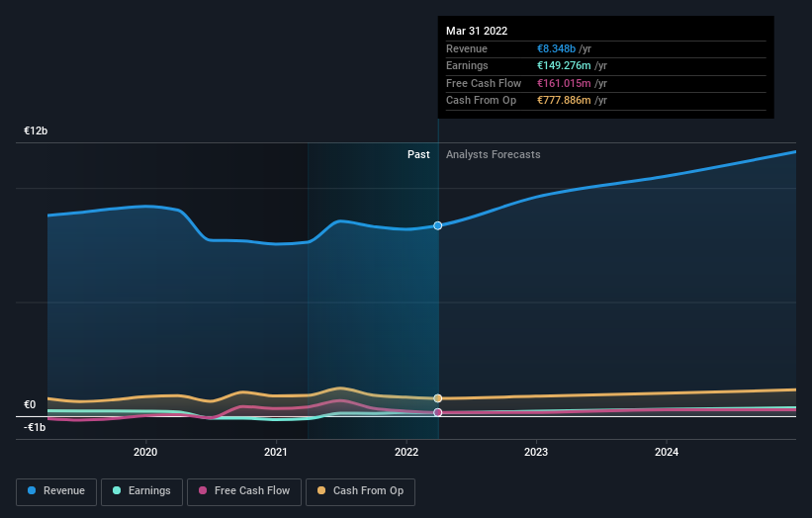Toggle the Cash From Op legend series

point(360,491)
